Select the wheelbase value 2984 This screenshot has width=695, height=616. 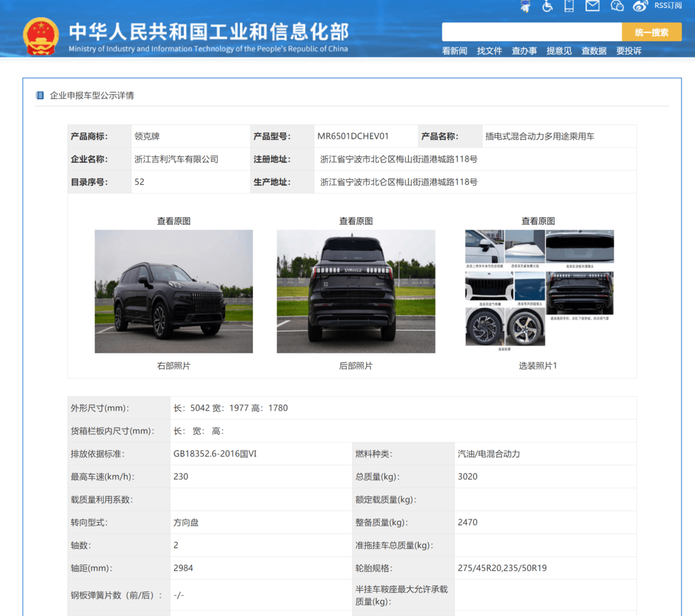coord(183,568)
